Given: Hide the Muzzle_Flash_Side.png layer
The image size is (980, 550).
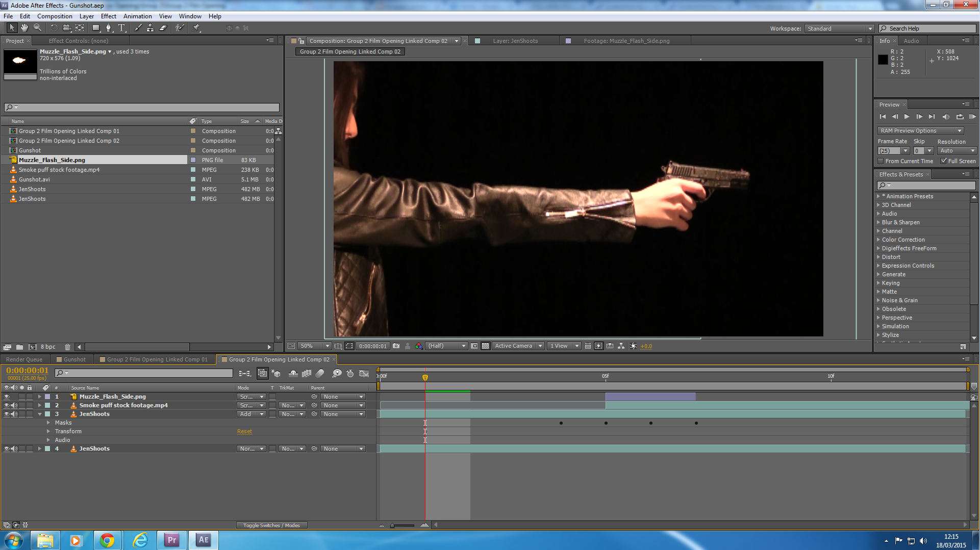Looking at the screenshot, I should click(x=7, y=397).
